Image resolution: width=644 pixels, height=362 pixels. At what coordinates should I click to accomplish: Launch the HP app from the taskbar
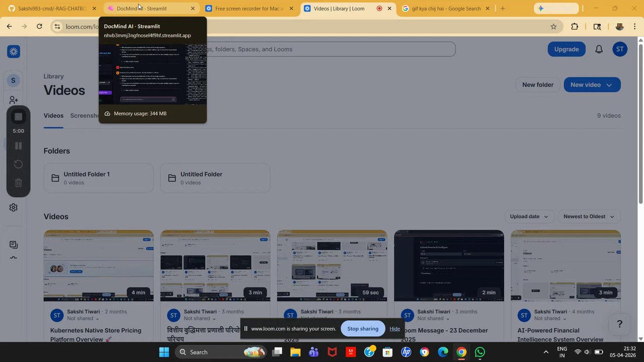coord(406,352)
